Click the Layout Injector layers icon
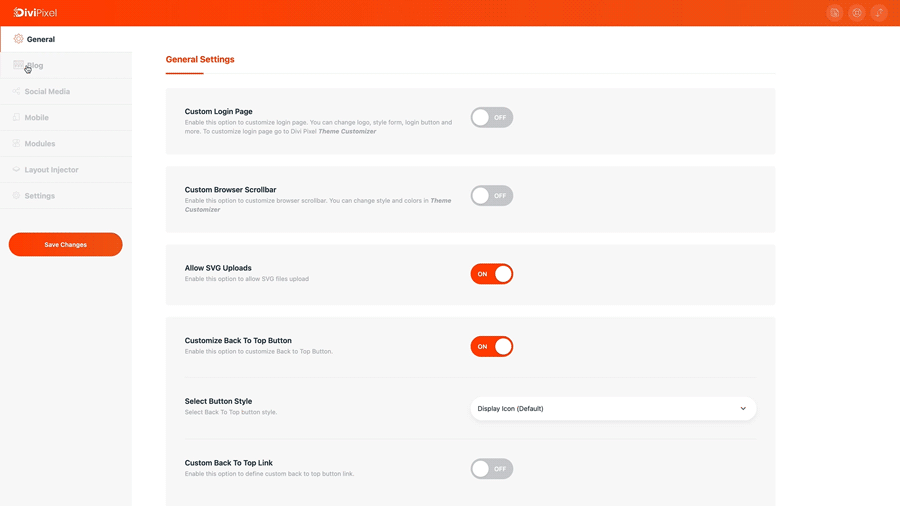This screenshot has height=506, width=900. 16,169
